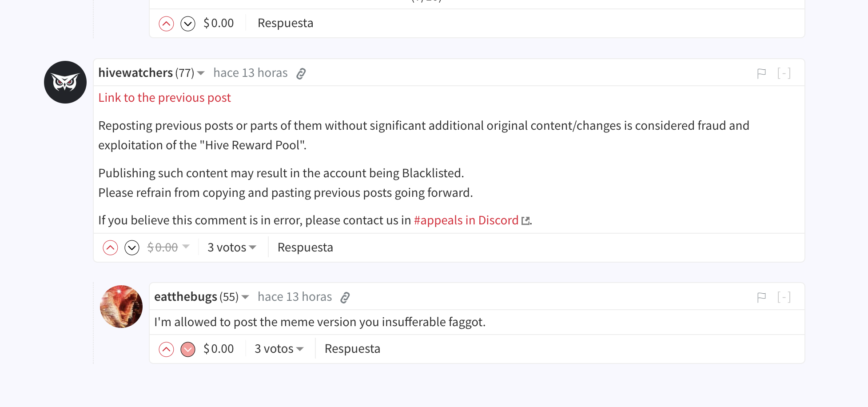Show the 3 votos list on hivewatchers comment

coord(232,247)
